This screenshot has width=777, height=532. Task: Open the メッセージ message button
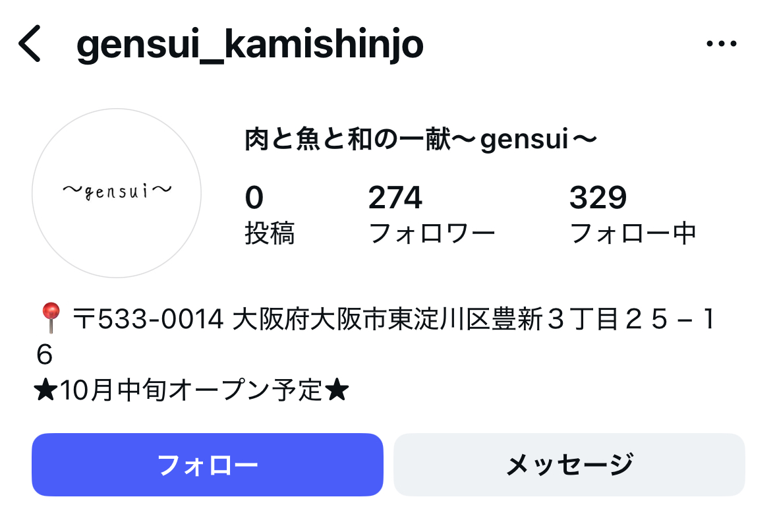tap(569, 463)
